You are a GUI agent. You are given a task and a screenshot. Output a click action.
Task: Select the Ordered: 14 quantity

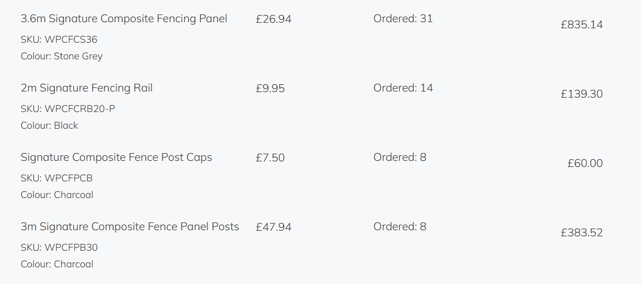[403, 88]
